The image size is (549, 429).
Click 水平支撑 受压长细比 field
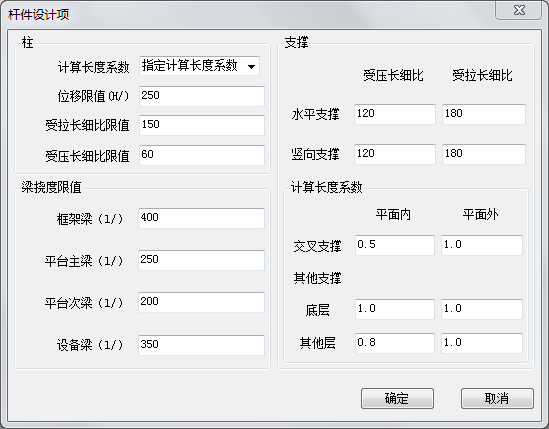[x=395, y=114]
